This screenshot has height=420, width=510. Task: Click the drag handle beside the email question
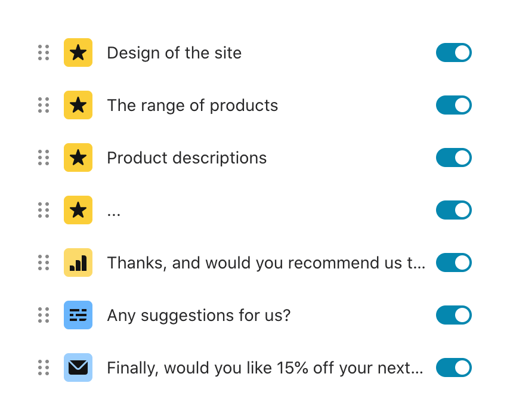click(x=42, y=367)
